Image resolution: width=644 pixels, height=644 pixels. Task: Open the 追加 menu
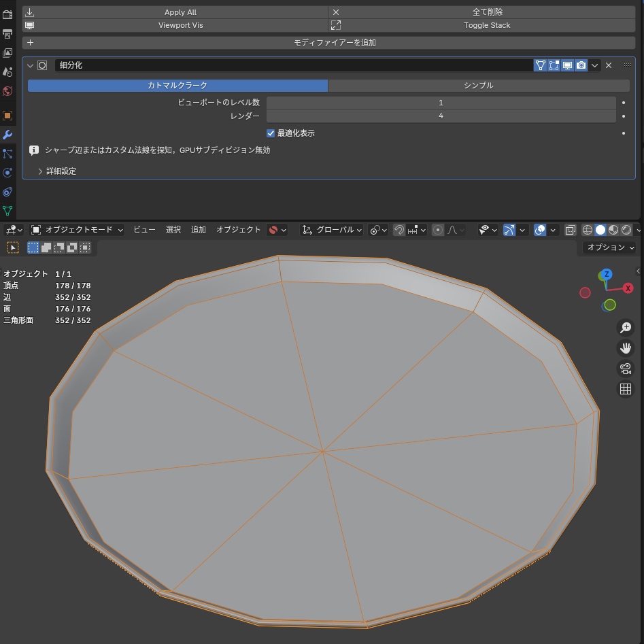click(x=198, y=230)
